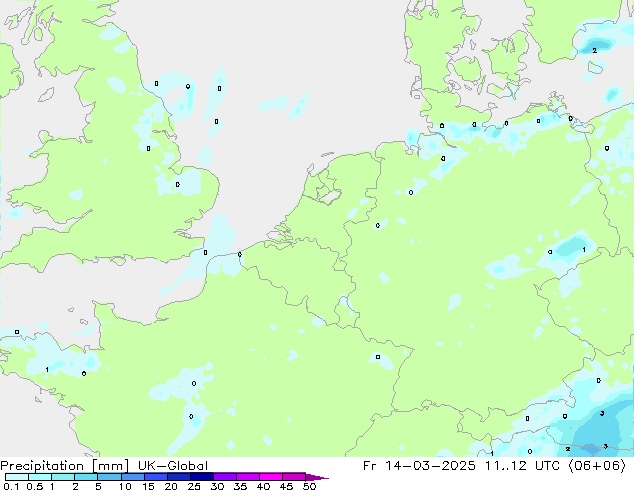Click the '1' value over Brittany

47,370
